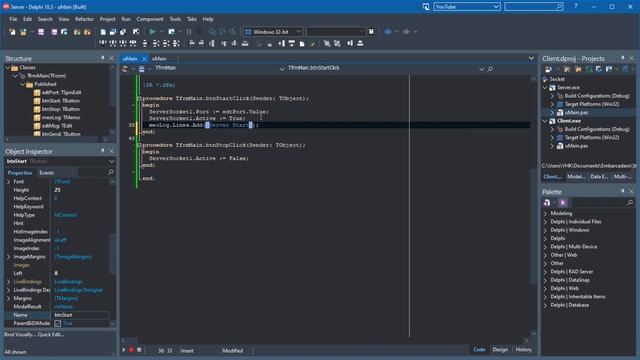Click the first file icon at far left of the main toolbar
This screenshot has height=360, width=640.
[x=12, y=32]
